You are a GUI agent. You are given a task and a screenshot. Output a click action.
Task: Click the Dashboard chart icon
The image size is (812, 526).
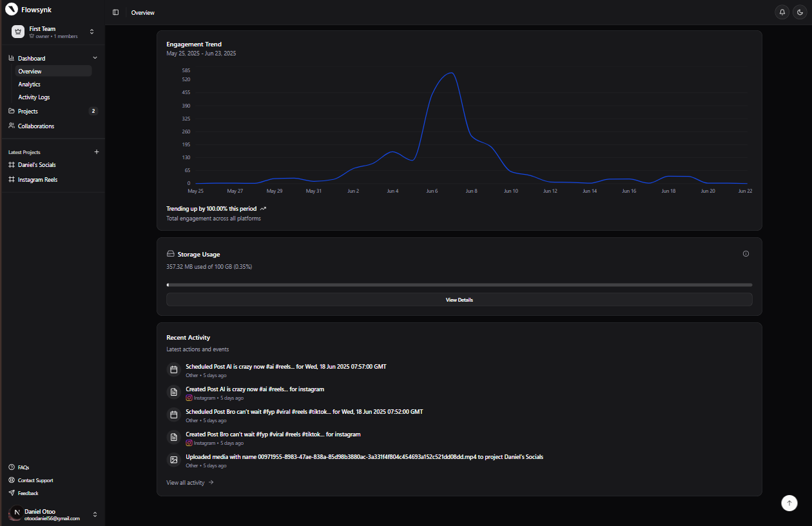click(x=12, y=57)
